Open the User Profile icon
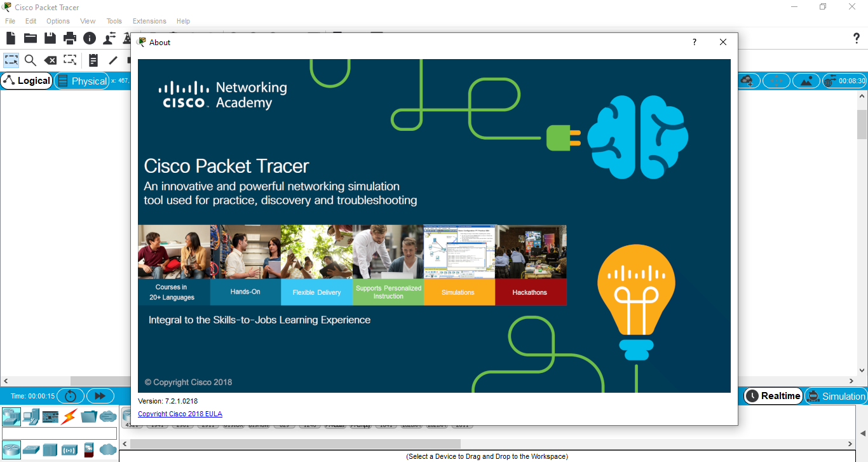The width and height of the screenshot is (868, 462). tap(109, 38)
